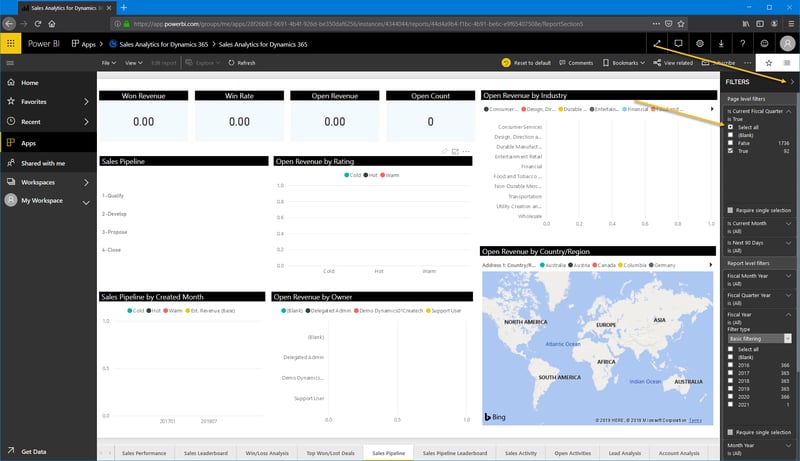Screen dimensions: 800x461
Task: Click the Cold legend swatch in Open Revenue by Rating
Action: (x=346, y=175)
